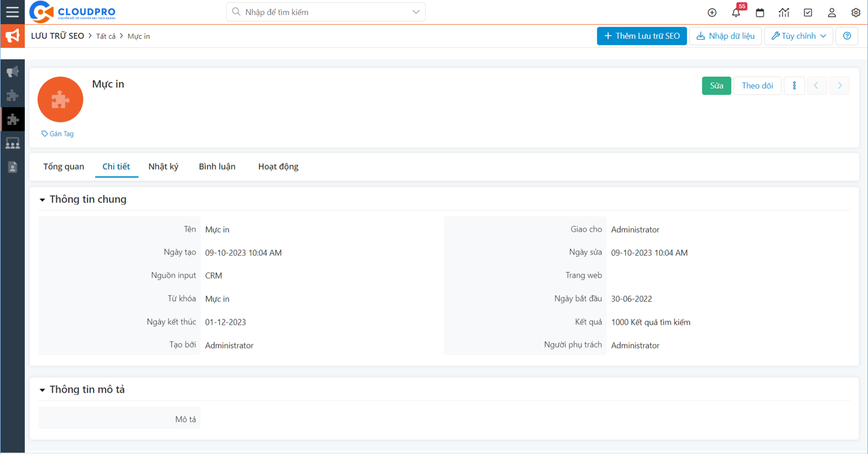This screenshot has height=454, width=868.
Task: Go to previous record arrow
Action: [x=817, y=86]
